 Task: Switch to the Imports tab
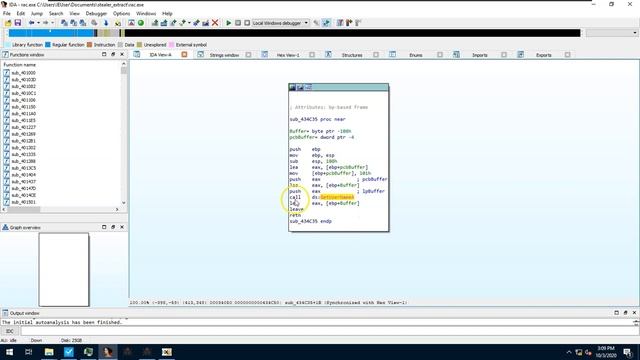click(x=480, y=55)
